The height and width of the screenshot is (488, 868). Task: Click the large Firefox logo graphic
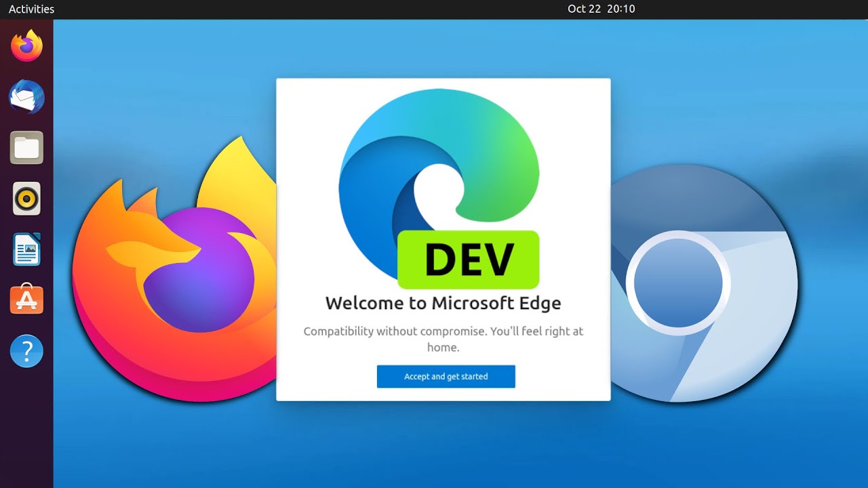coord(174,269)
